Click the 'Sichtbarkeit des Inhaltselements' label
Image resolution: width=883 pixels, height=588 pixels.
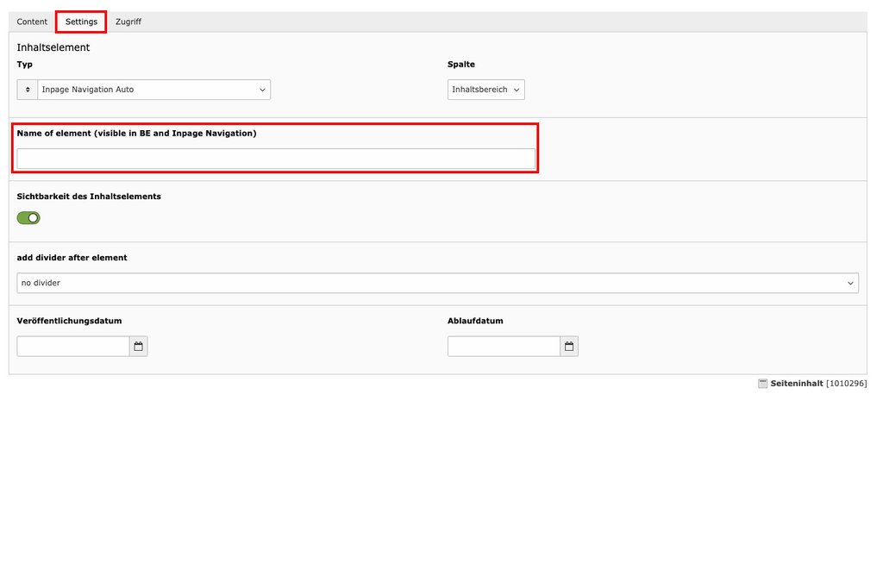click(89, 197)
